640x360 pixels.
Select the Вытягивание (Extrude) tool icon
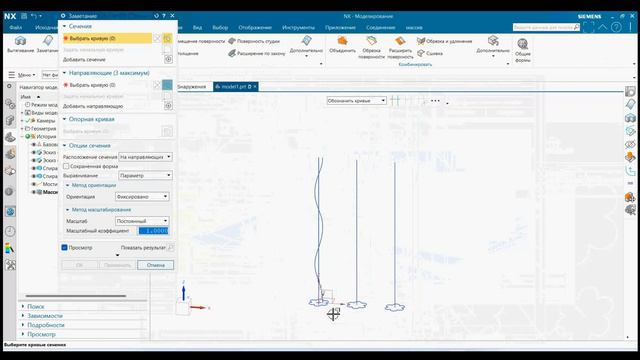[20, 41]
